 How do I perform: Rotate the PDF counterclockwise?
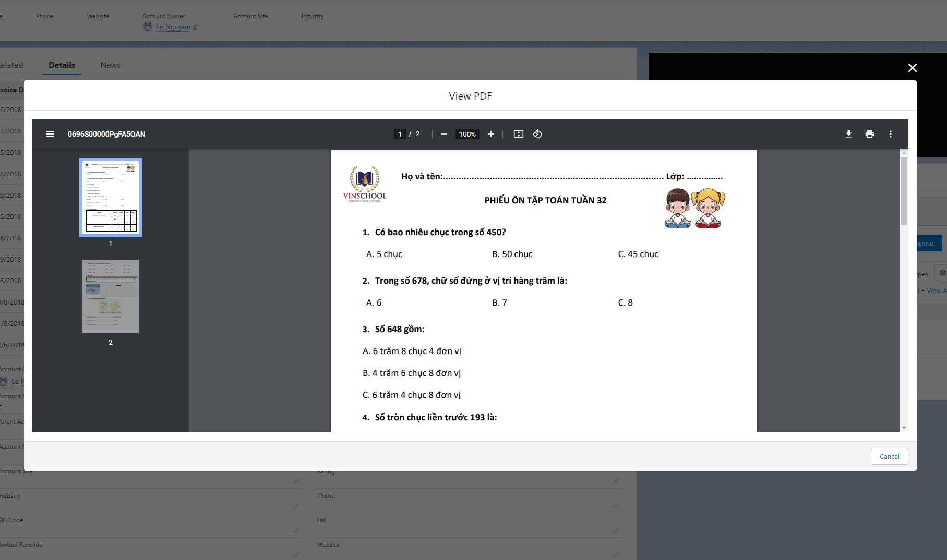tap(537, 134)
